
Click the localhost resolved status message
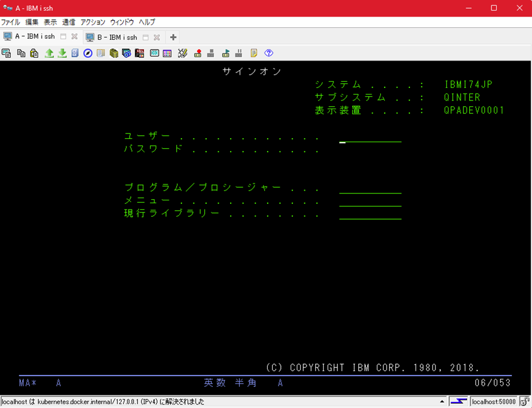point(103,402)
